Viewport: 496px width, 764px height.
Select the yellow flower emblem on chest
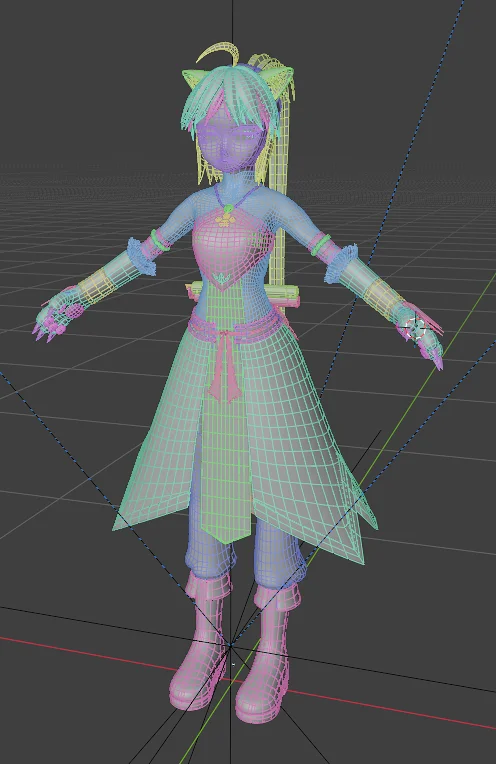coord(224,221)
